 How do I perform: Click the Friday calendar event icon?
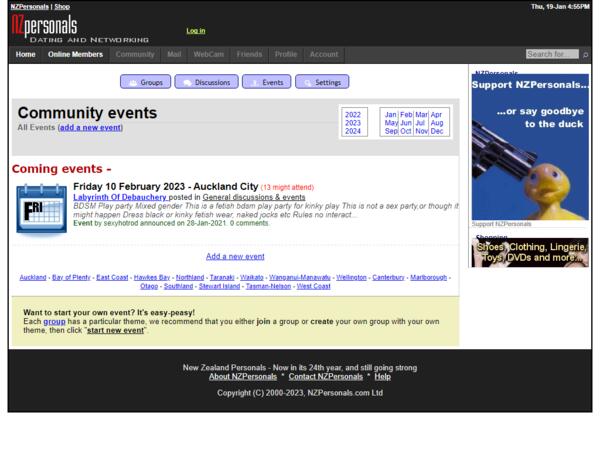tap(41, 209)
